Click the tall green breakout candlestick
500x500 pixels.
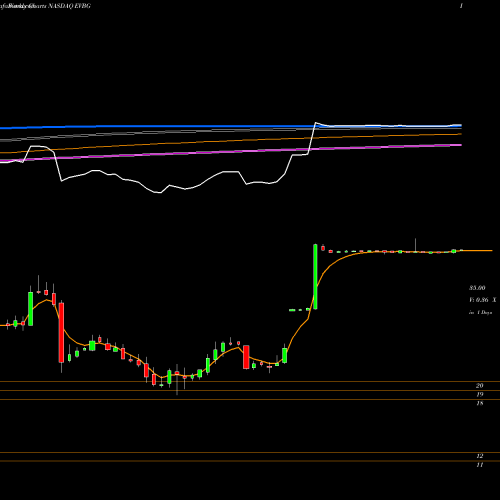point(315,277)
